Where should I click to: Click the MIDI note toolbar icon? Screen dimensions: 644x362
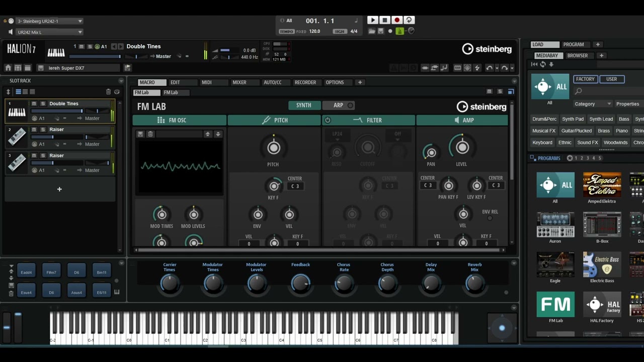pos(444,68)
